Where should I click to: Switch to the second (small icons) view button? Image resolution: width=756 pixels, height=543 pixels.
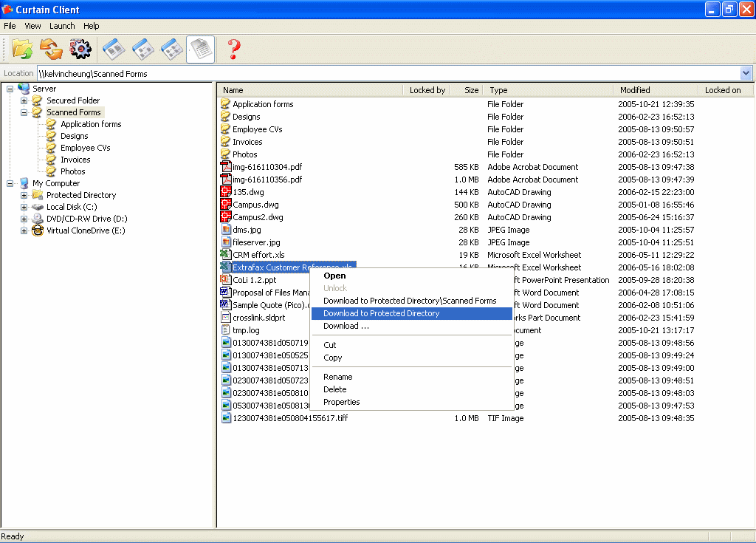(143, 49)
